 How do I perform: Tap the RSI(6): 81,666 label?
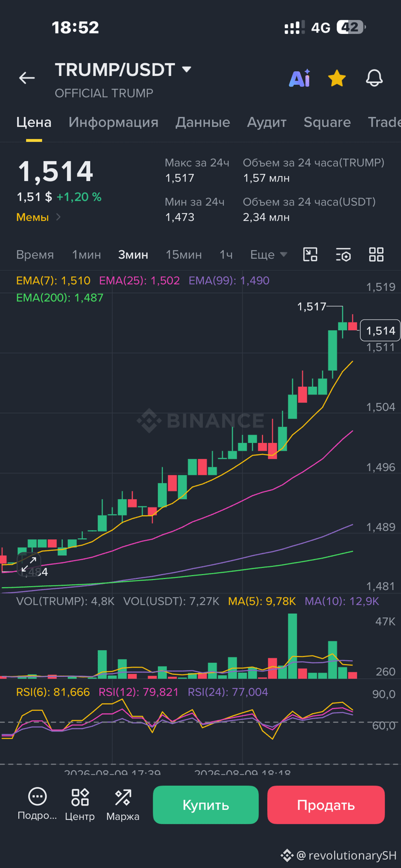click(53, 692)
